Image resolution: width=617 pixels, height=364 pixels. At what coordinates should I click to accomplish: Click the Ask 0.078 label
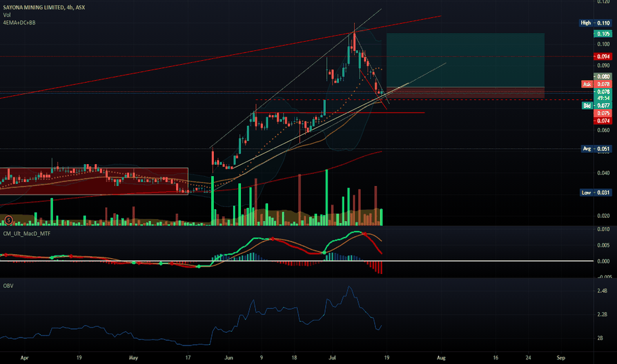(596, 84)
